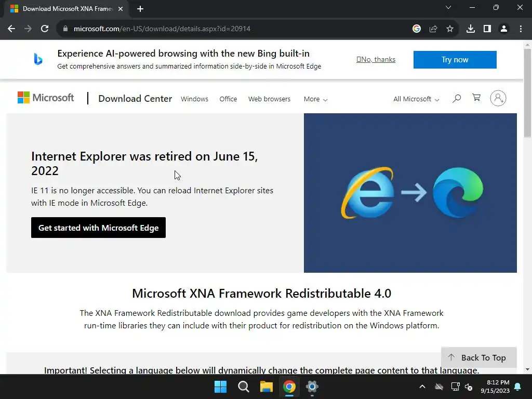Show hidden tray icons chevron

pos(422,387)
